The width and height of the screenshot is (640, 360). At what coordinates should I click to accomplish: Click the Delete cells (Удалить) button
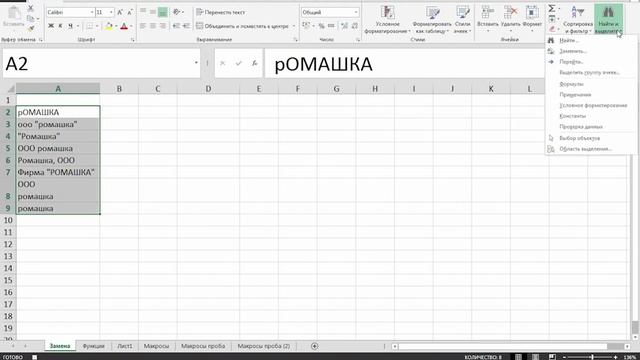tap(510, 18)
